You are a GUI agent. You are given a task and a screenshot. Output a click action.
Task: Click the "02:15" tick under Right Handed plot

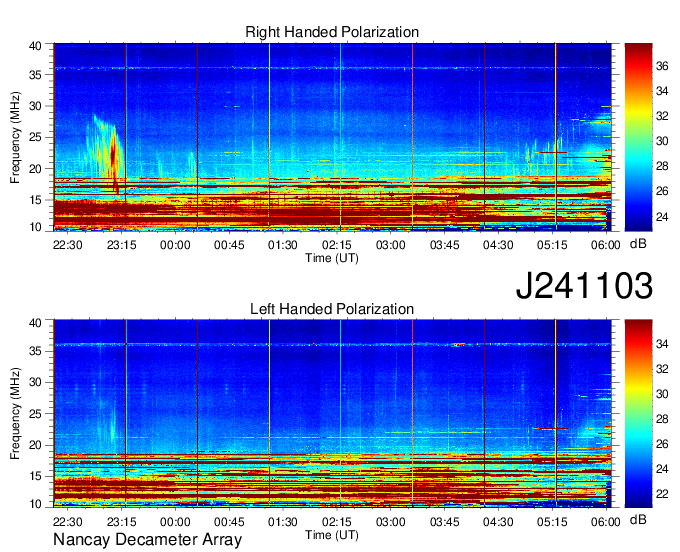(x=337, y=245)
